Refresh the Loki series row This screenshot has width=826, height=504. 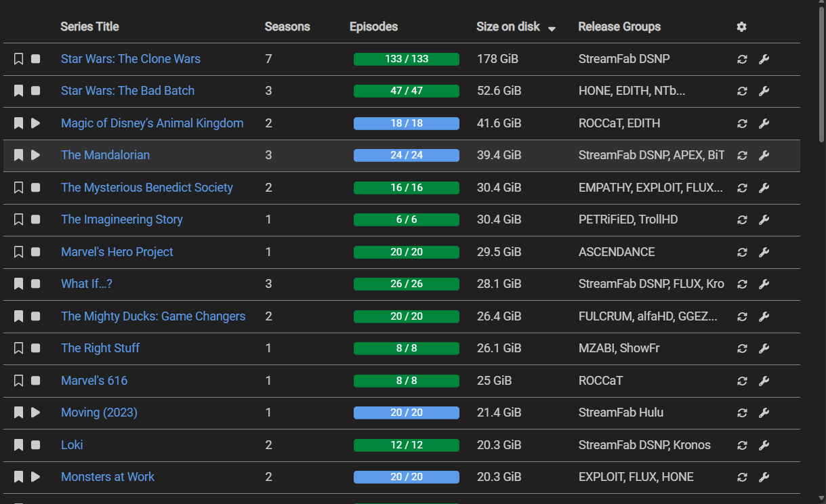click(x=742, y=445)
